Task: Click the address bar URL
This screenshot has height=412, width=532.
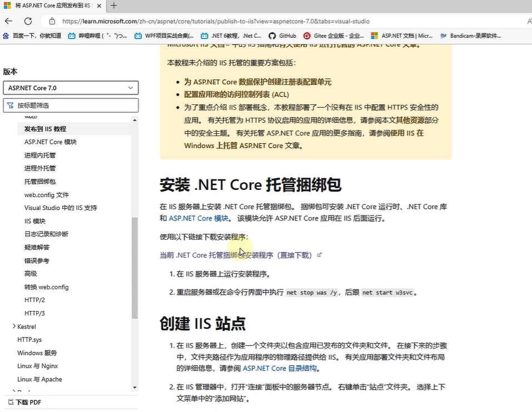Action: pyautogui.click(x=216, y=21)
